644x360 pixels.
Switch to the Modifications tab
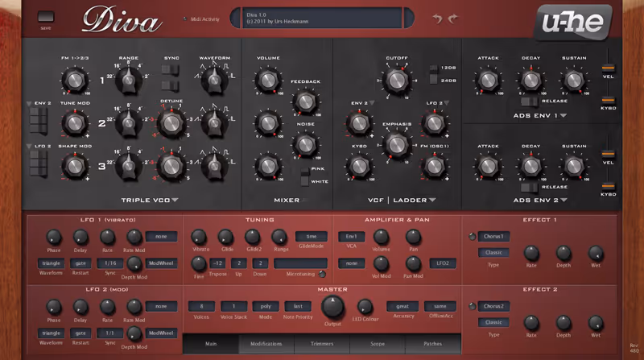click(x=266, y=344)
